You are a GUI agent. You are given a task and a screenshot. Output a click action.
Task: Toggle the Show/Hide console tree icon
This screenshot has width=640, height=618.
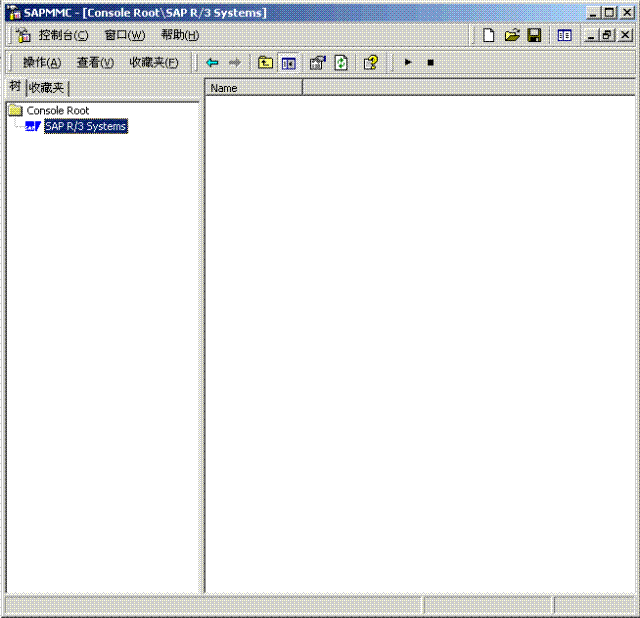point(289,63)
